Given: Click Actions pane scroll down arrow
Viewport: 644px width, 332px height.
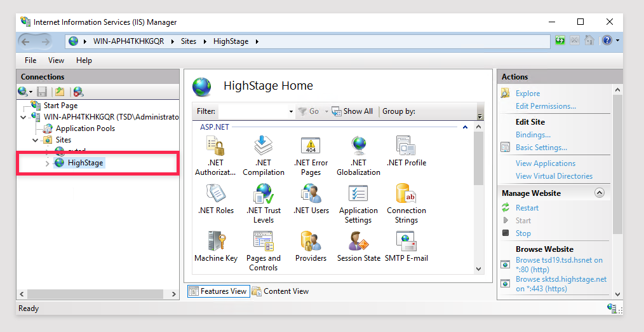Looking at the screenshot, I should tap(618, 294).
